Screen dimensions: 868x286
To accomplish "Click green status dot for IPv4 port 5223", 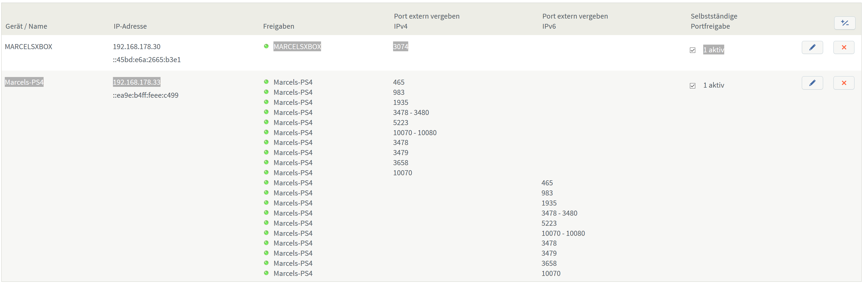I will (x=266, y=122).
